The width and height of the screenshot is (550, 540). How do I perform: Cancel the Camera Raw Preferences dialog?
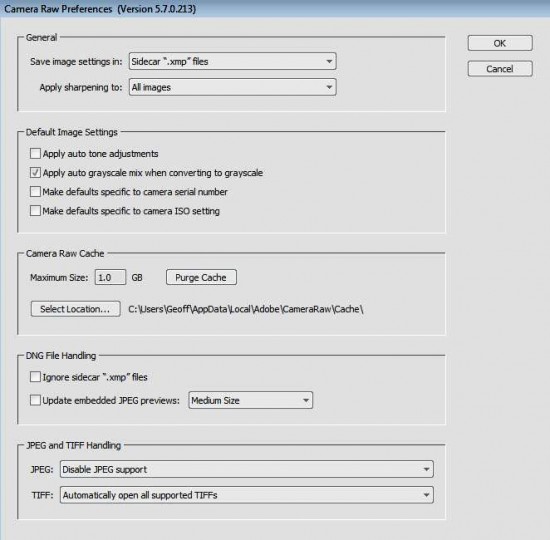tap(500, 69)
